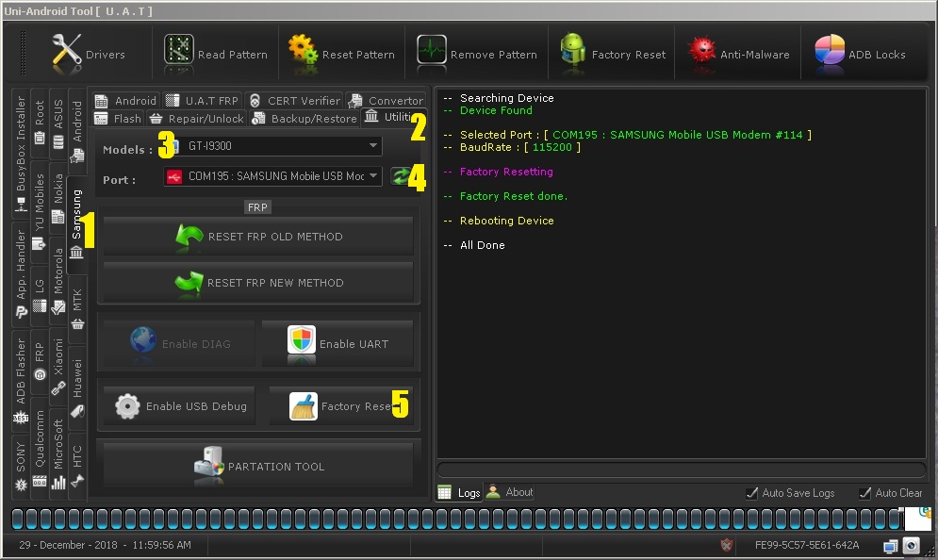Open the About tab

[x=510, y=492]
